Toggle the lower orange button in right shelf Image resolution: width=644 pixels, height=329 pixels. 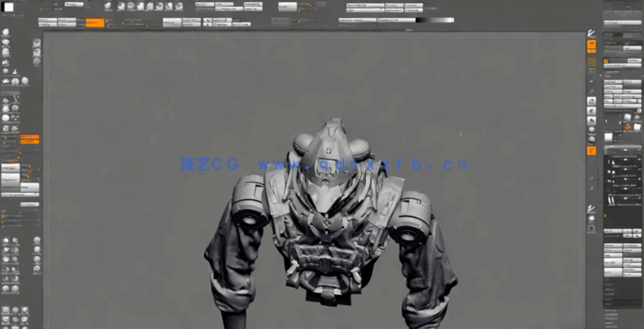(591, 151)
